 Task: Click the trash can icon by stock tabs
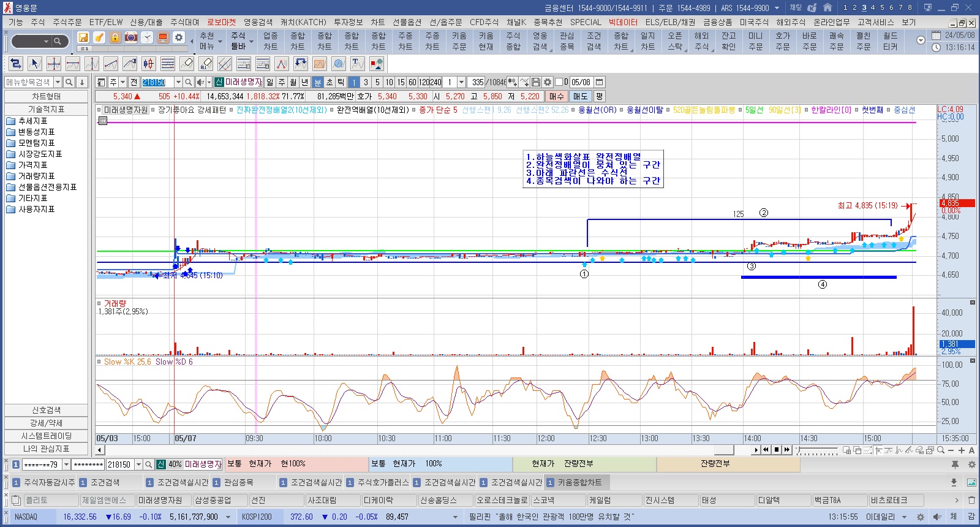coord(971,500)
